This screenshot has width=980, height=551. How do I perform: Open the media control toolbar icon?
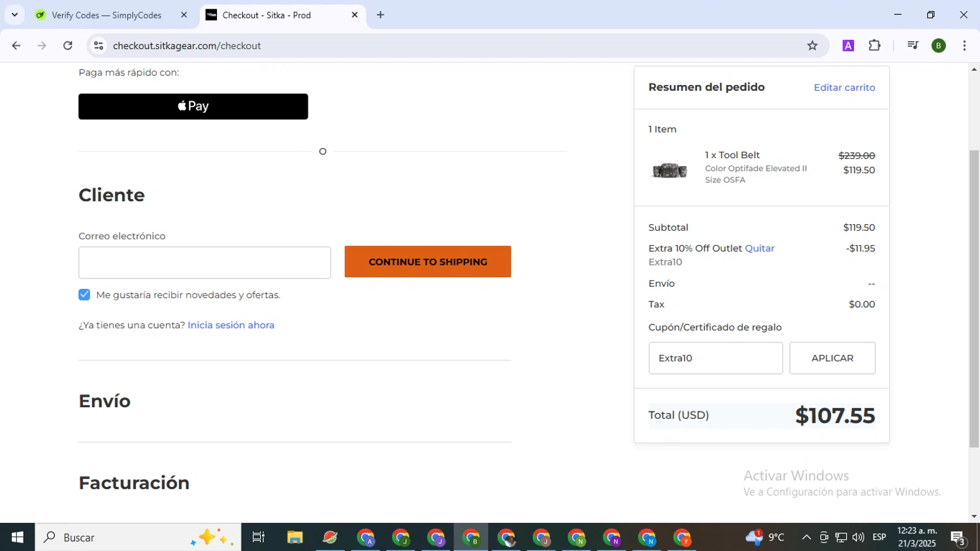pyautogui.click(x=913, y=46)
